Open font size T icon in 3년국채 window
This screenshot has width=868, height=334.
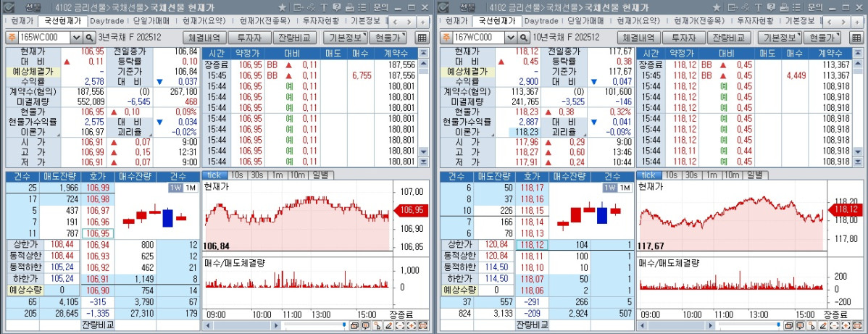click(x=324, y=8)
